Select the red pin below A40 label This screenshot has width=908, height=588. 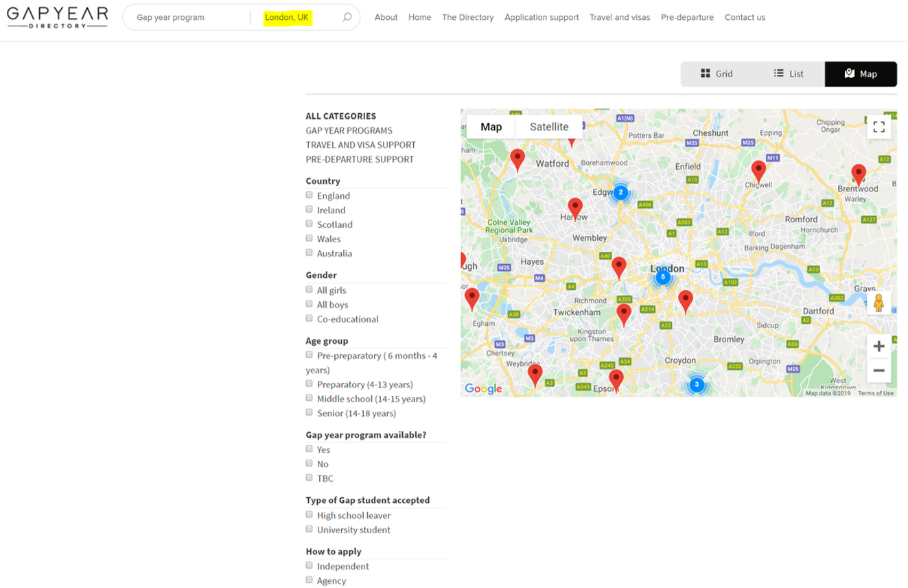coord(619,268)
